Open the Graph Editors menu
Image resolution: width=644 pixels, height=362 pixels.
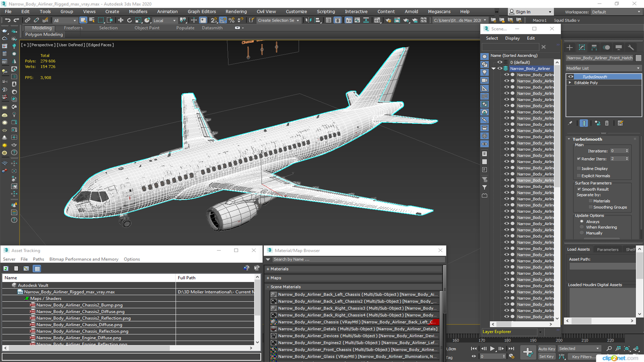202,11
